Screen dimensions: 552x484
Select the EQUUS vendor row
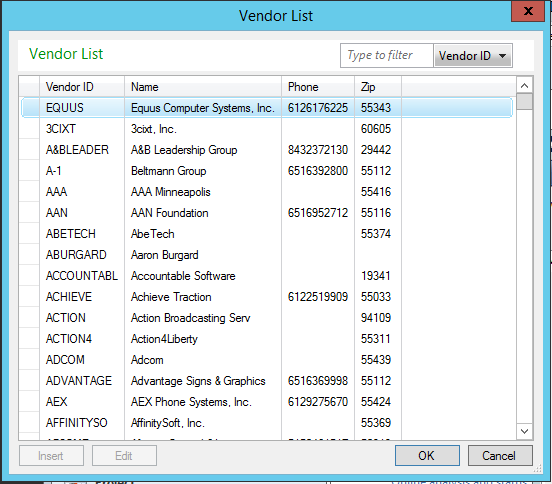[267, 108]
